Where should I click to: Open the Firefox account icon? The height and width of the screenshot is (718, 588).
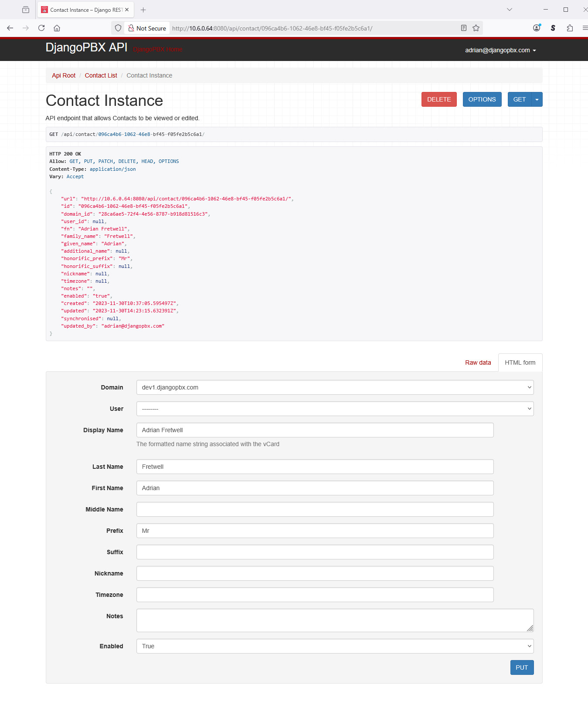coord(537,28)
